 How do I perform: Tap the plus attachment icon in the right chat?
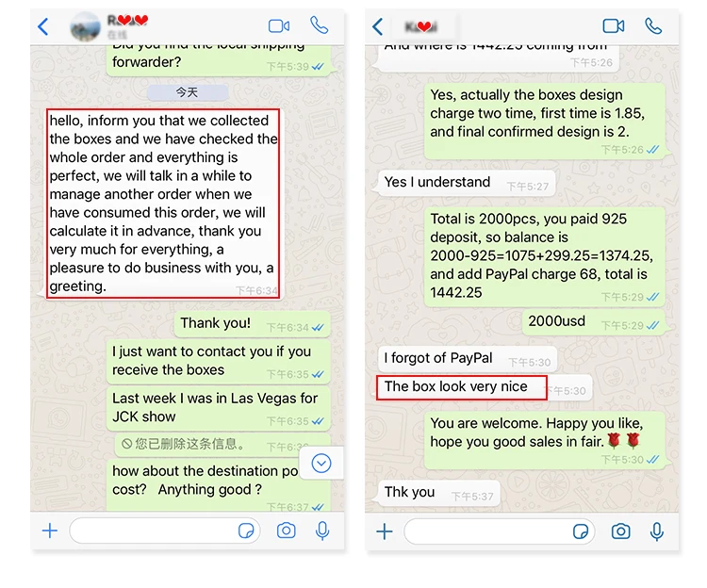point(385,531)
